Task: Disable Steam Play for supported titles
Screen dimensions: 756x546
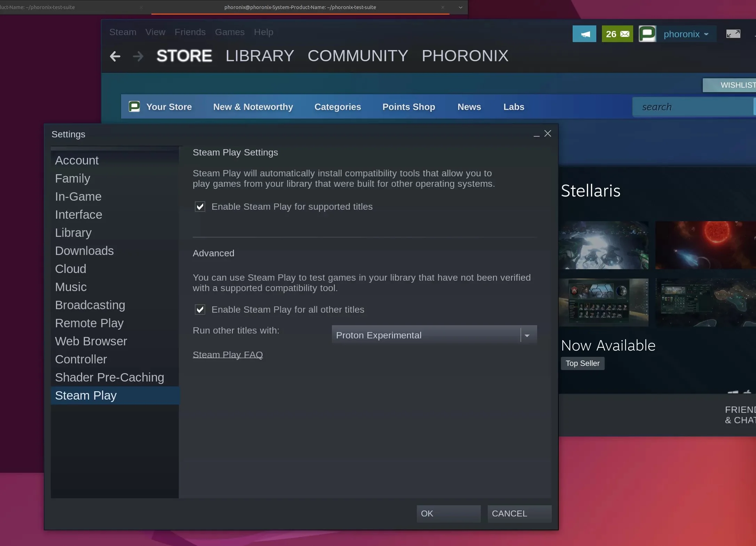Action: pos(200,207)
